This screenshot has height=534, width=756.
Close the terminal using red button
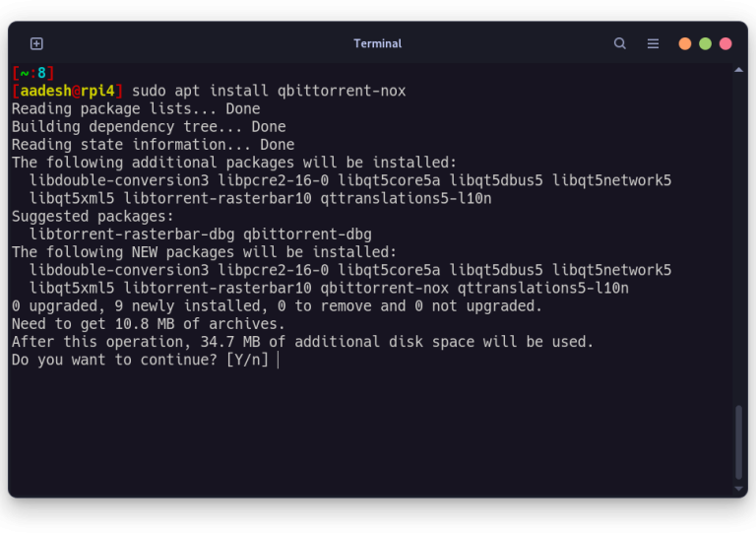(x=725, y=44)
